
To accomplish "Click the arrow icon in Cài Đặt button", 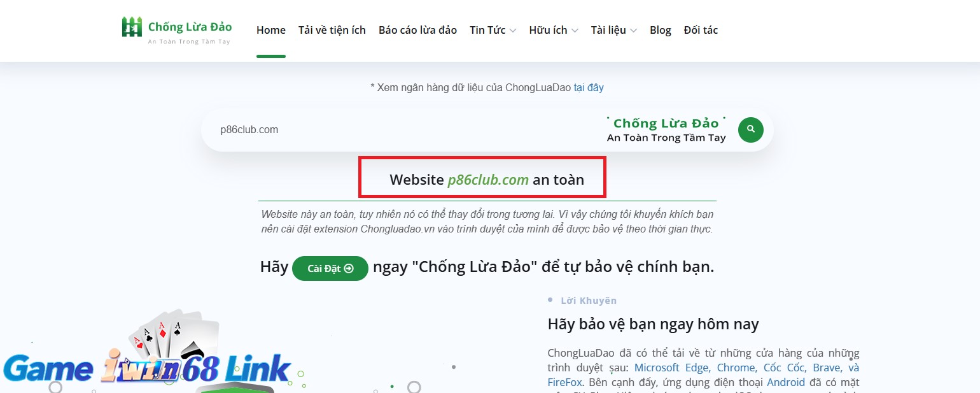I will (x=349, y=269).
